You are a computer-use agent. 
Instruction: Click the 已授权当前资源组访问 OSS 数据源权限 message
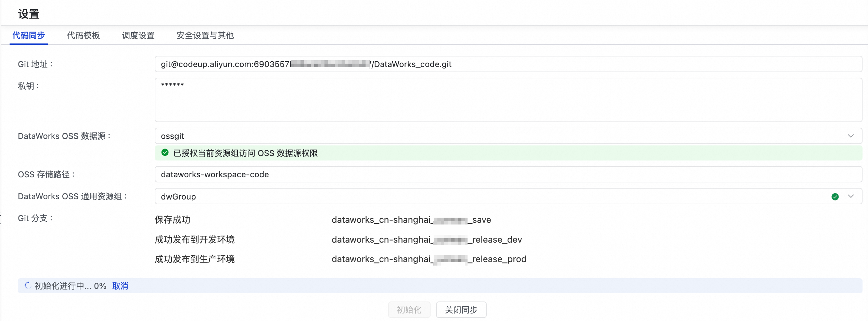pos(245,153)
